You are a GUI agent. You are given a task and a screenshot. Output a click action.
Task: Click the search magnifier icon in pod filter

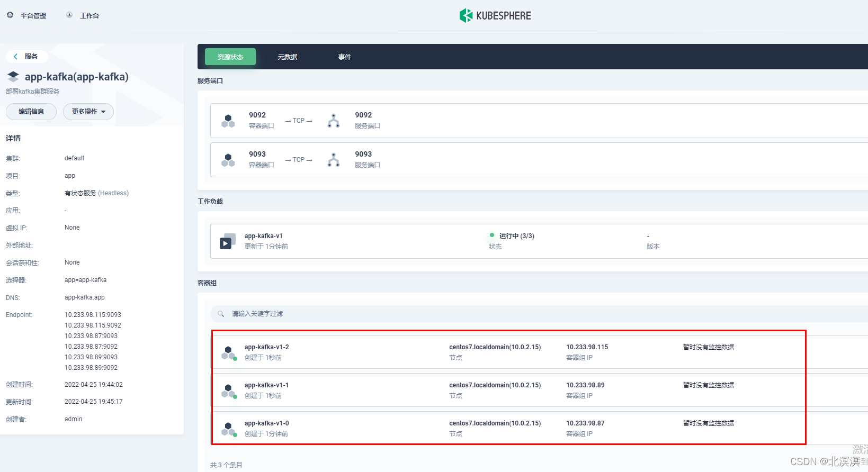221,314
